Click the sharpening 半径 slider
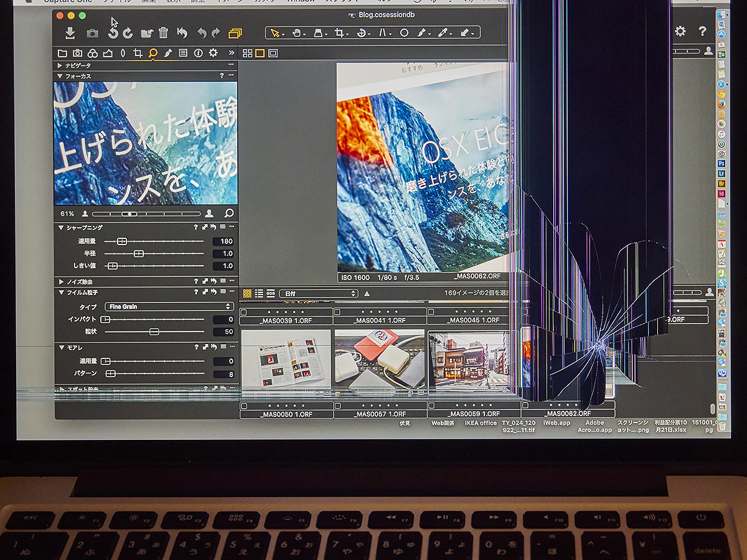Viewport: 747px width, 560px height. [154, 253]
